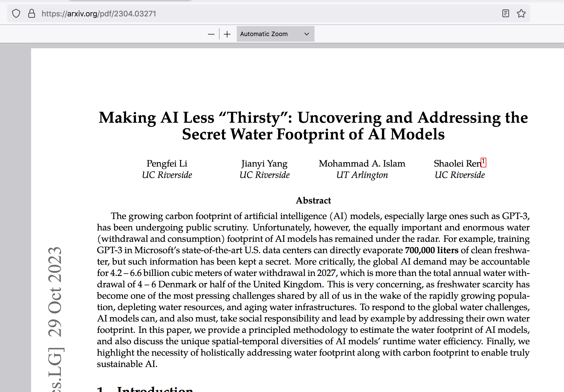Click the padlock site security icon
Viewport: 564px width, 392px height.
point(32,13)
